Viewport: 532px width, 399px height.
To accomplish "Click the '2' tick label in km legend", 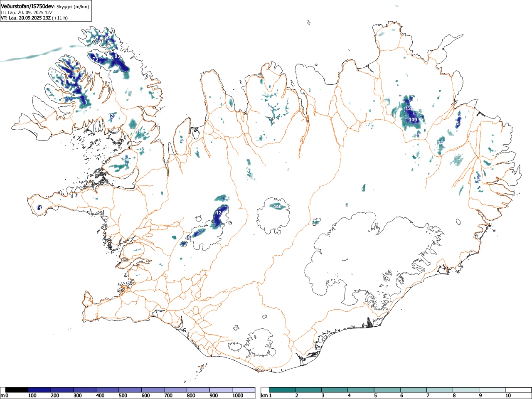I will point(297,396).
